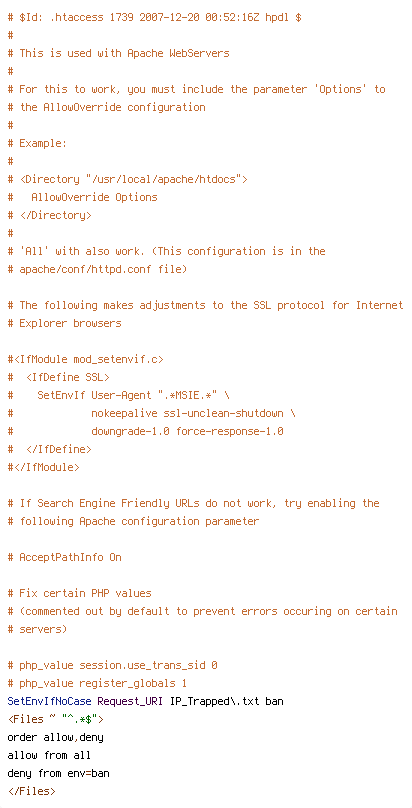Click the SetEnvIfNoCase directive keyword
The height and width of the screenshot is (808, 412).
click(49, 701)
